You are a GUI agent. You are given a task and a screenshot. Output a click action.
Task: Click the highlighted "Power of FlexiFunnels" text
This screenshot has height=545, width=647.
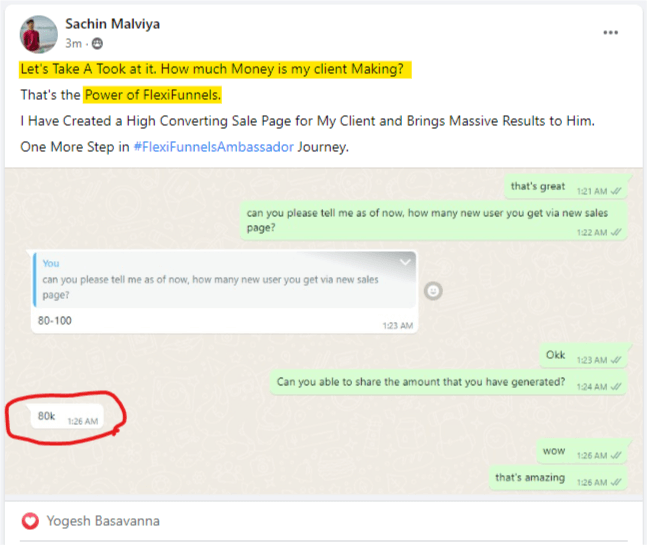point(152,95)
